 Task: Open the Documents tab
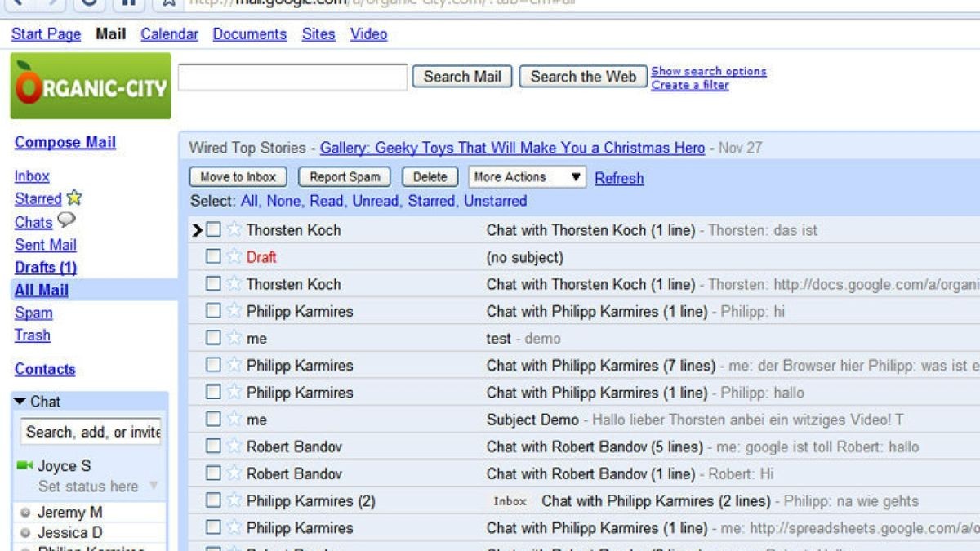coord(249,33)
